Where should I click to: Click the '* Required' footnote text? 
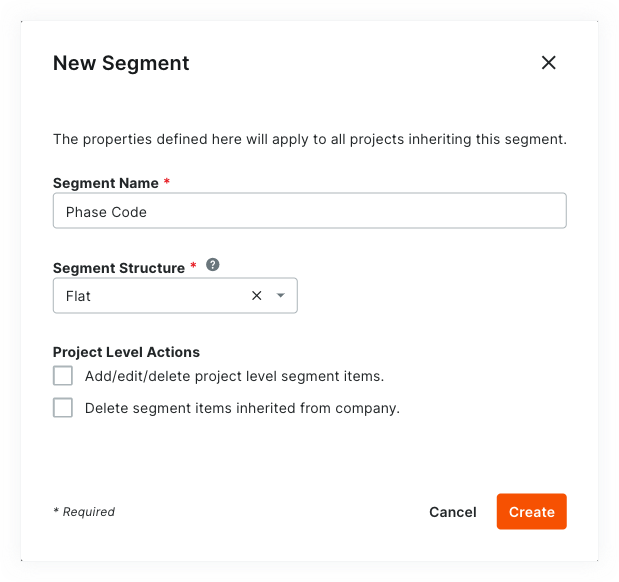(x=84, y=512)
